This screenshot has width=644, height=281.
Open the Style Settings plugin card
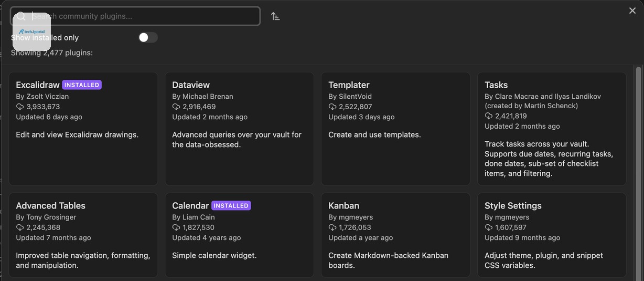point(552,235)
